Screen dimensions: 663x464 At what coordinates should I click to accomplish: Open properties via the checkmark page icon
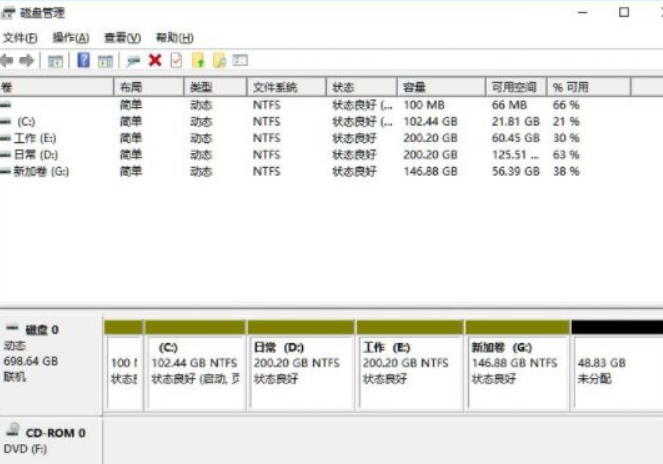(176, 61)
